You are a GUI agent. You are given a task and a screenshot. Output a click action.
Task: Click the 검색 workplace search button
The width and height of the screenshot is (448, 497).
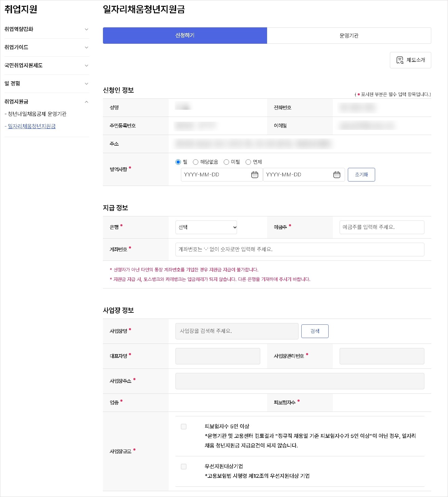point(314,331)
